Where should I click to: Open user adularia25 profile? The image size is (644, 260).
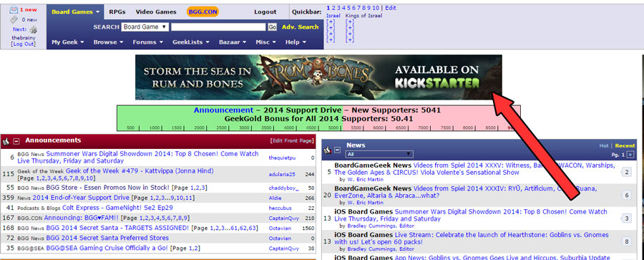coord(282,175)
